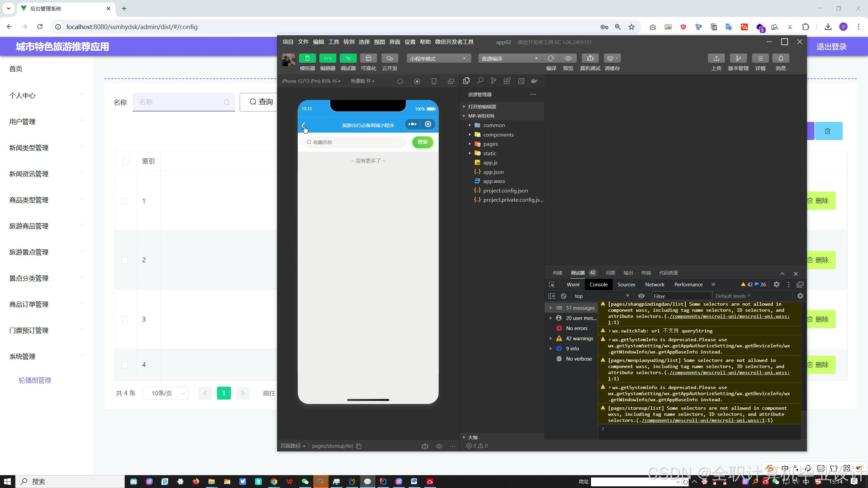
Task: Expand the pages folder in file tree
Action: tap(490, 144)
